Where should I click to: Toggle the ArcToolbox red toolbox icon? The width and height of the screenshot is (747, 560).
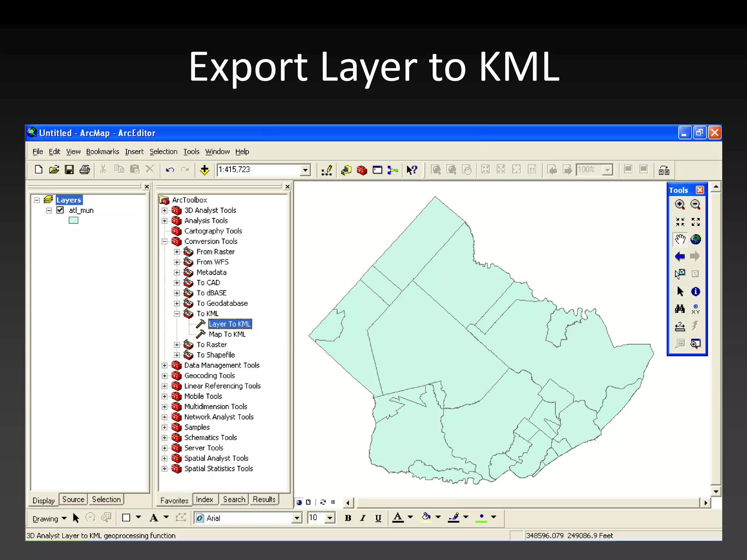362,170
